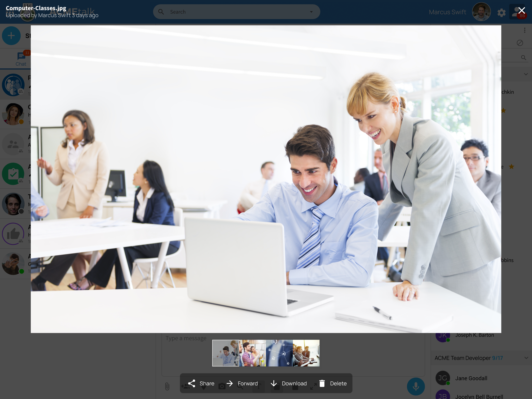Open settings gear icon in header
The image size is (532, 399).
(x=501, y=12)
